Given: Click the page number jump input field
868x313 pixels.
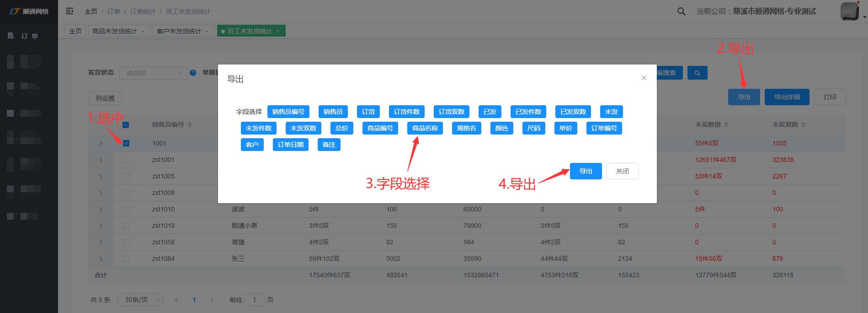Looking at the screenshot, I should click(254, 300).
